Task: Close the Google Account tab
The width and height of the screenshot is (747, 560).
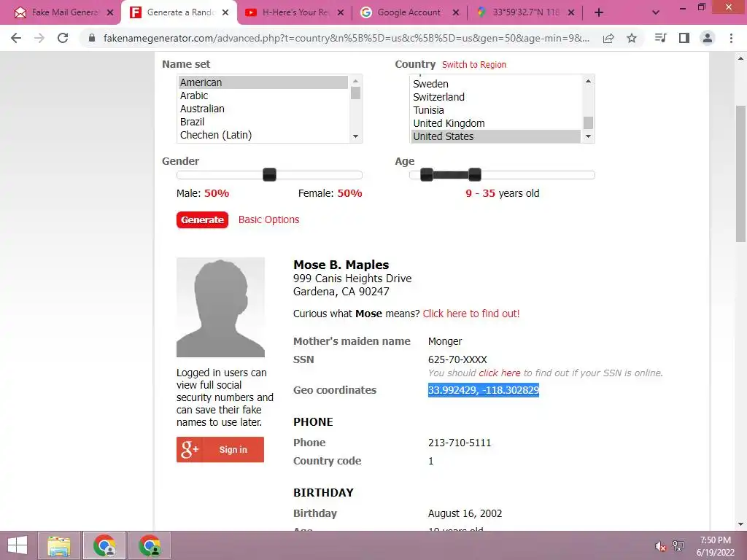Action: (x=456, y=12)
